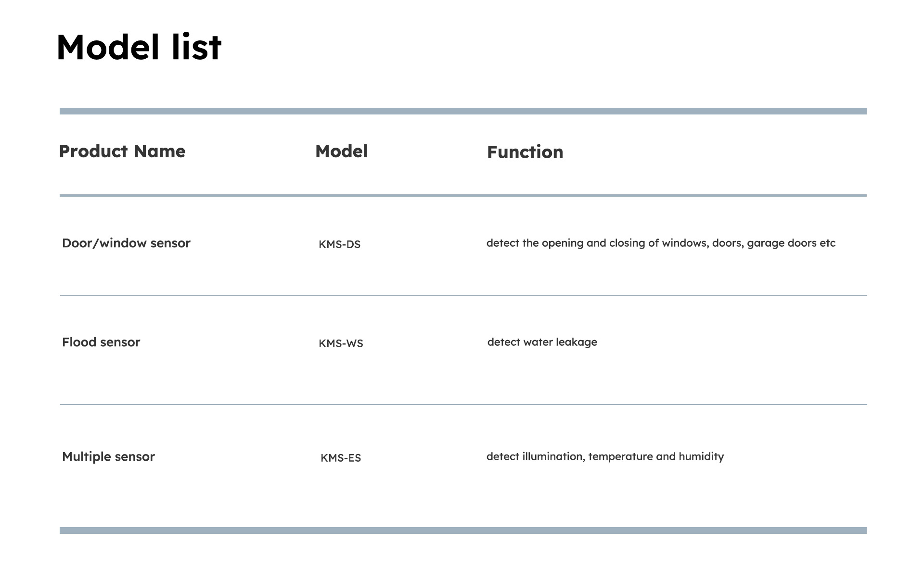Select the KMS-DS model code
Viewport: 924px width, 568px height.
pyautogui.click(x=339, y=245)
